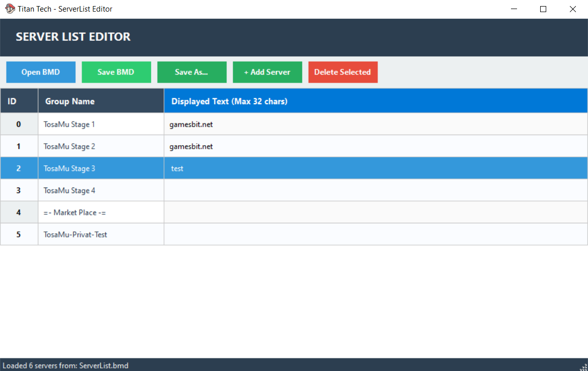Click the empty displayed text cell for ID 5
This screenshot has height=371, width=588.
coord(376,234)
